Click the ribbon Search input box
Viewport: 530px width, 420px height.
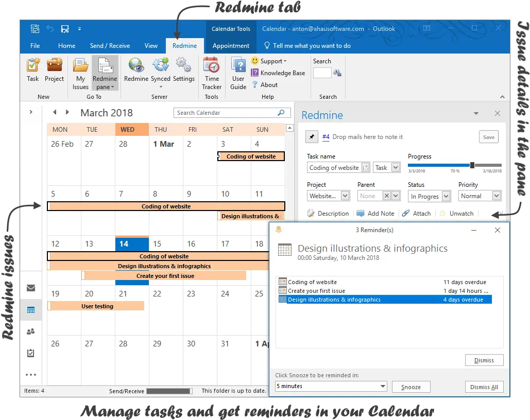322,73
